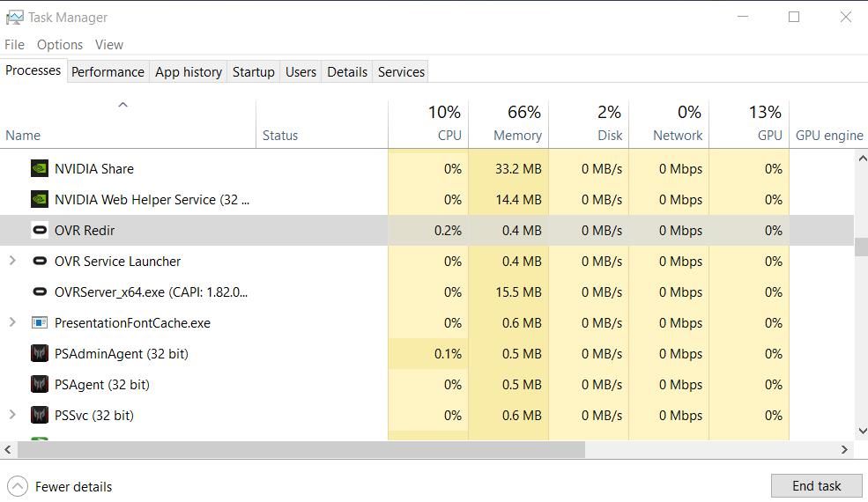Open the Startup tab
This screenshot has width=868, height=502.
click(x=253, y=72)
